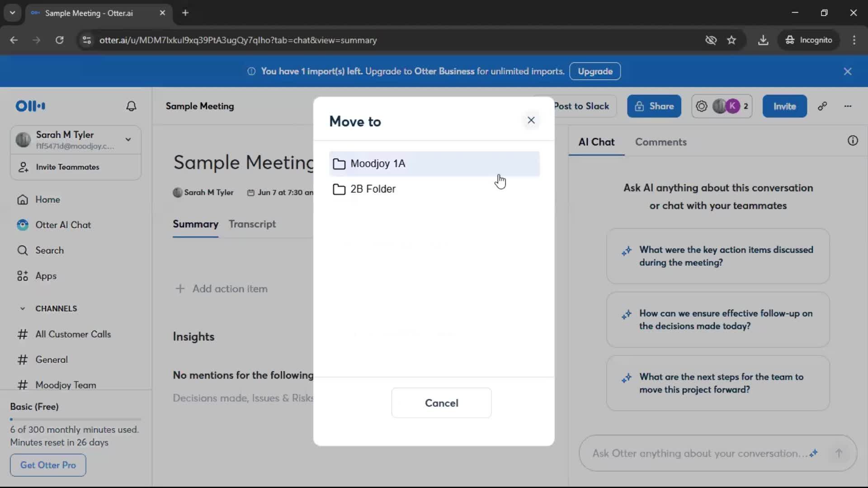Open Otter AI Chat in sidebar
This screenshot has height=488, width=868.
tap(63, 225)
